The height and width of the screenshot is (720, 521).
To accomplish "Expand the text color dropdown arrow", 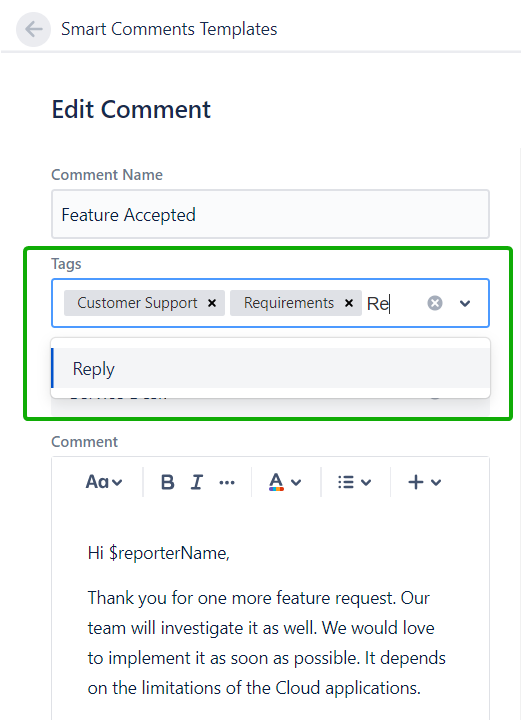I will pyautogui.click(x=296, y=482).
